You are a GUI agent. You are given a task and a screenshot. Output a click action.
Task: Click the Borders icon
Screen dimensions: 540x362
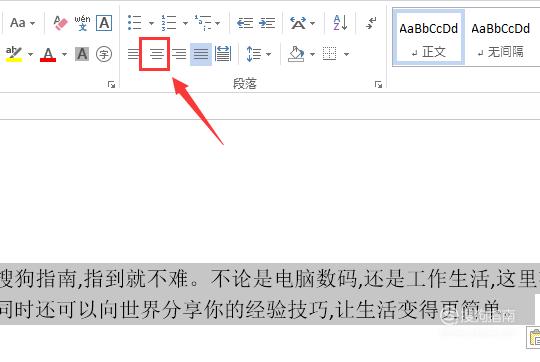(330, 54)
